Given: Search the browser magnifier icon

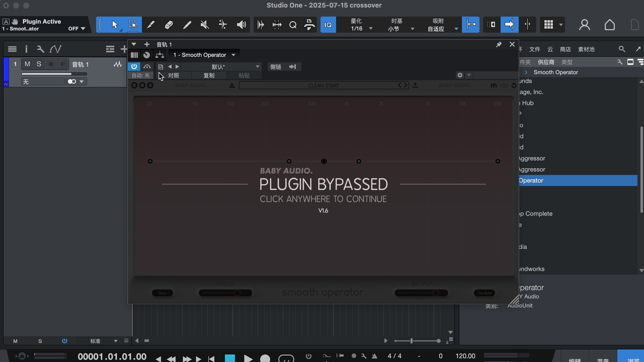Looking at the screenshot, I should tap(622, 49).
